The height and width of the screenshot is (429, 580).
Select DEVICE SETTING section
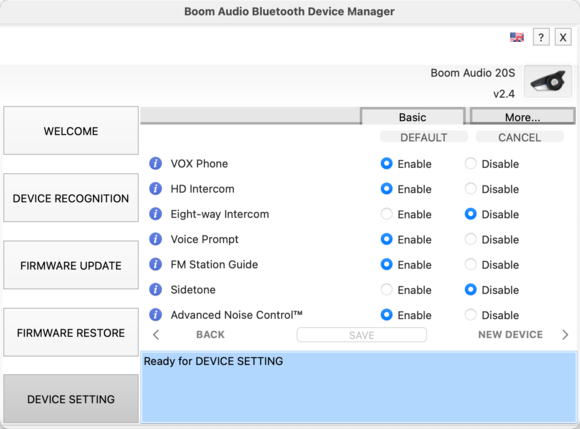coord(71,399)
